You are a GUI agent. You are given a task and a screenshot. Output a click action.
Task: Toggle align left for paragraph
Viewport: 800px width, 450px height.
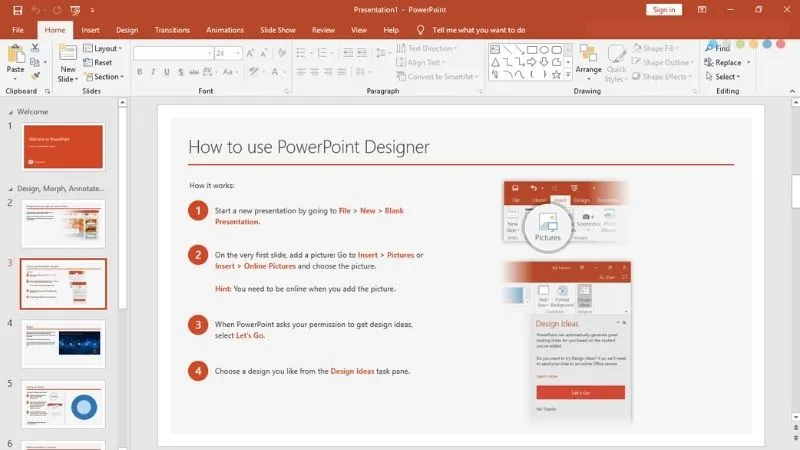coord(301,72)
